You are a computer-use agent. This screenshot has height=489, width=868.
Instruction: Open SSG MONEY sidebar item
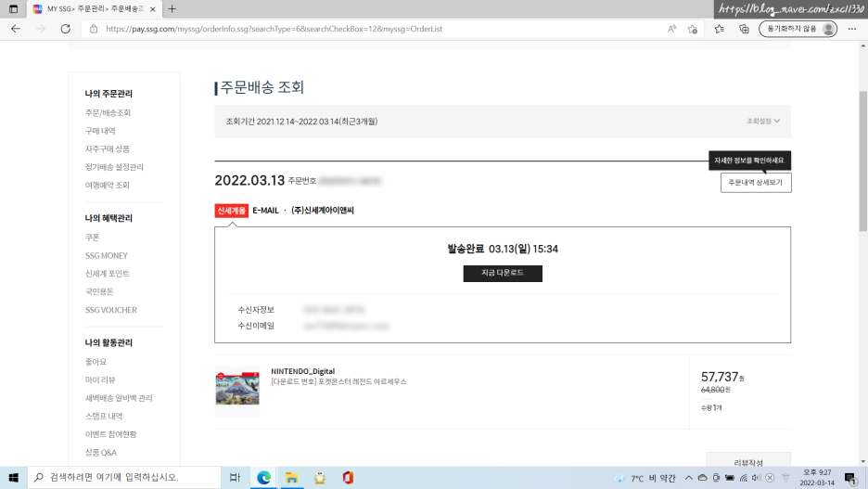[107, 255]
